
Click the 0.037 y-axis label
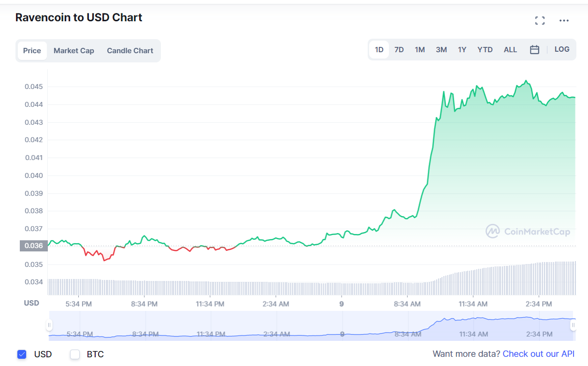pos(34,229)
